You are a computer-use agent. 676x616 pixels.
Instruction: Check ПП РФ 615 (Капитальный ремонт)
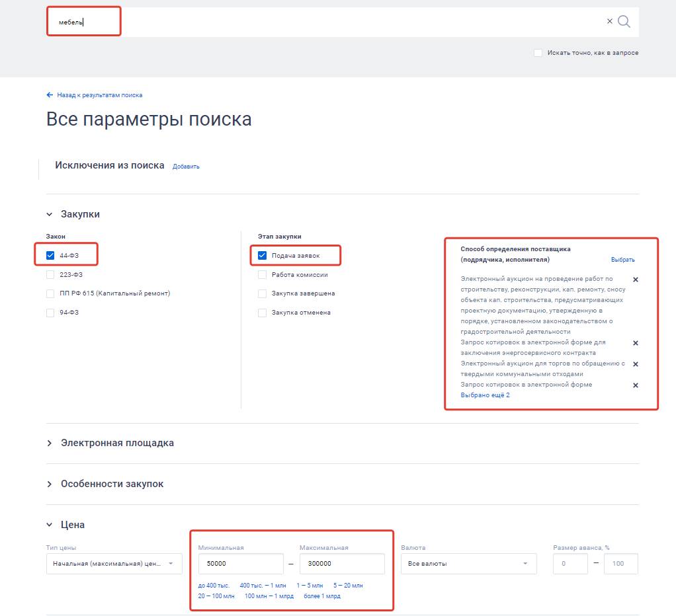point(50,293)
